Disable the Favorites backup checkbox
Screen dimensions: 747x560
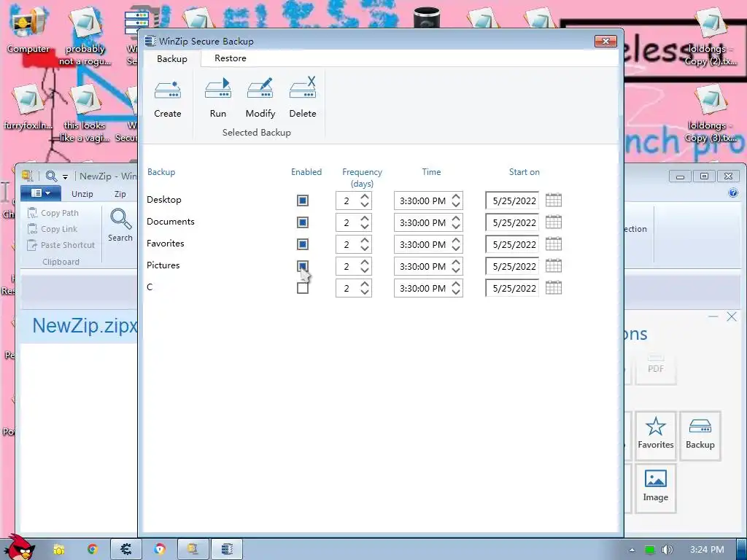[303, 244]
